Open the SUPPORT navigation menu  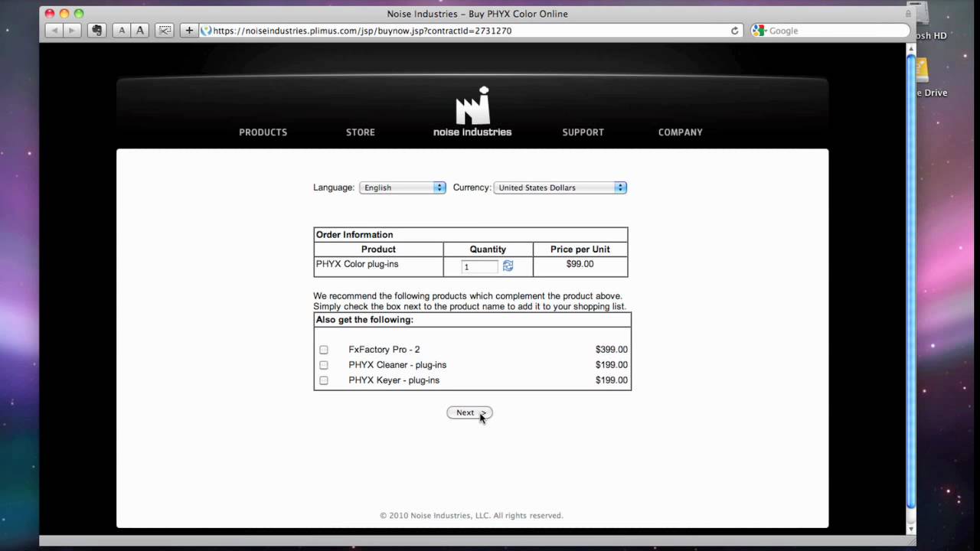(x=583, y=132)
